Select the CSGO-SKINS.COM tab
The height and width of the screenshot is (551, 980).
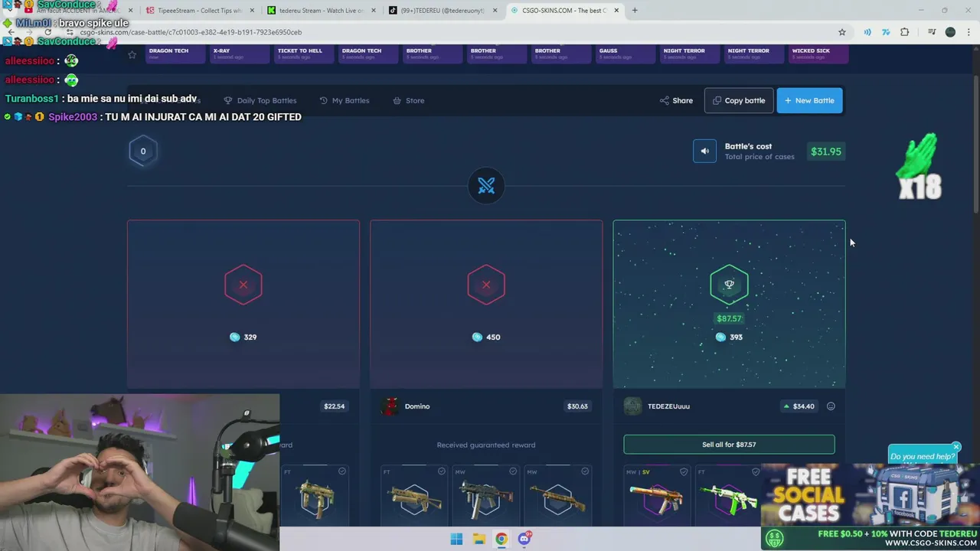(x=564, y=10)
